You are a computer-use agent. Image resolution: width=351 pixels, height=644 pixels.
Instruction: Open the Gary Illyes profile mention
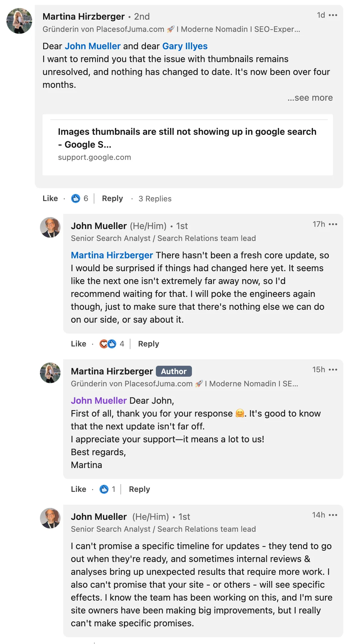coord(185,46)
